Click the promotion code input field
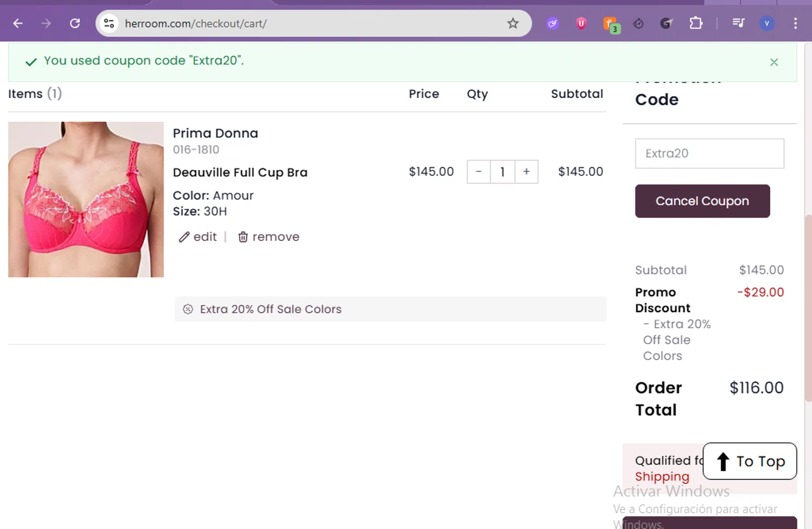The height and width of the screenshot is (529, 812). pyautogui.click(x=709, y=153)
